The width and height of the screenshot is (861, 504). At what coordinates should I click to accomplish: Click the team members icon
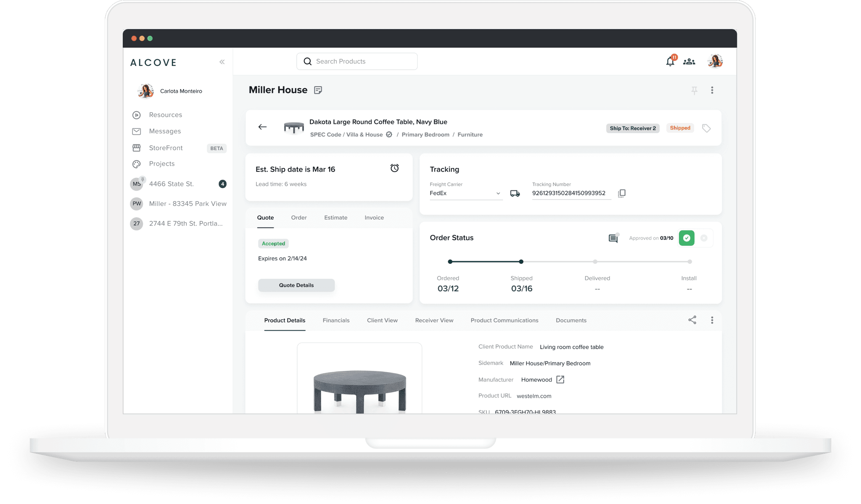click(x=689, y=62)
